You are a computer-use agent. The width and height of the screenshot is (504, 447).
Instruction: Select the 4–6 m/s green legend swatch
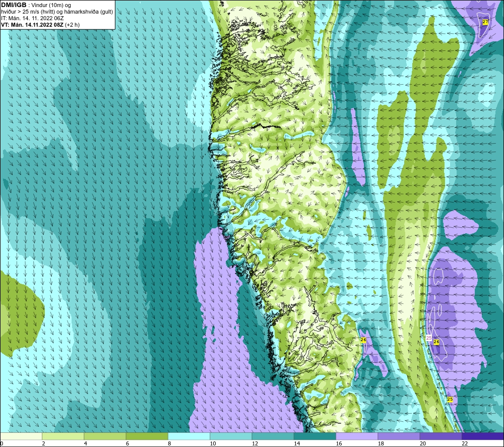[105, 436]
